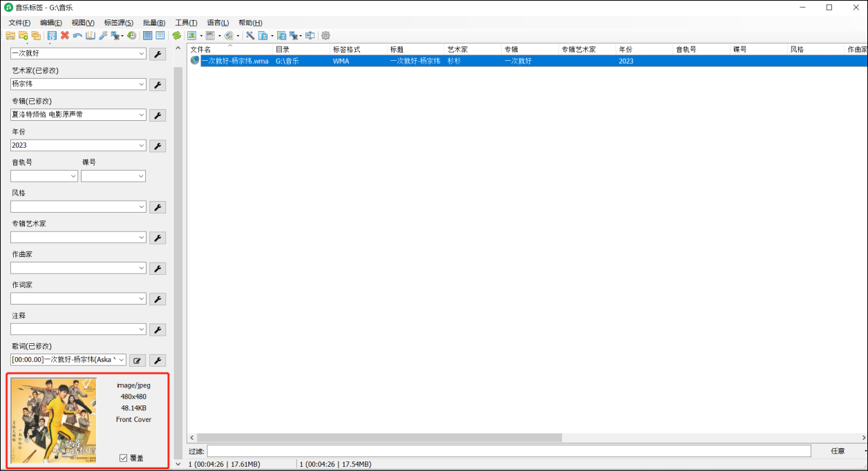
Task: Expand the 风格 genre dropdown
Action: click(141, 206)
